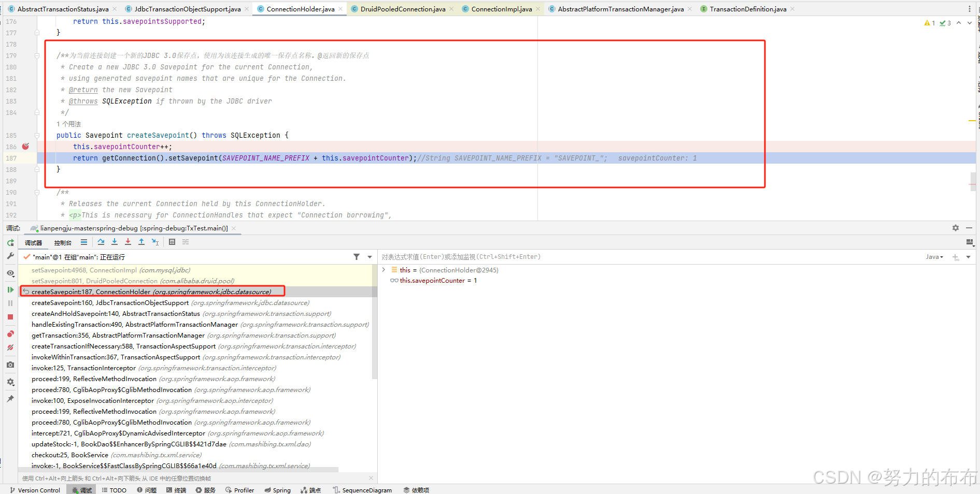The width and height of the screenshot is (980, 494).
Task: Close the spring-debug TxTest.main() debug session tab
Action: click(234, 228)
